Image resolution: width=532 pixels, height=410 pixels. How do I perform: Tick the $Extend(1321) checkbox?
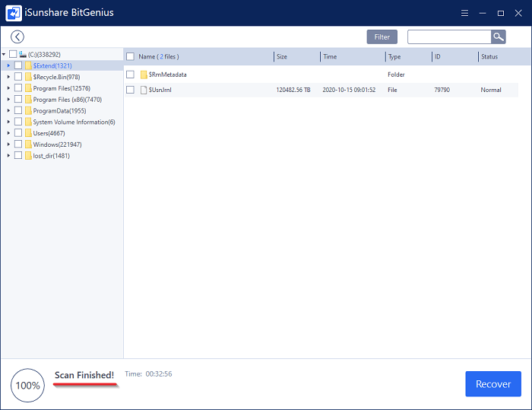tap(18, 65)
